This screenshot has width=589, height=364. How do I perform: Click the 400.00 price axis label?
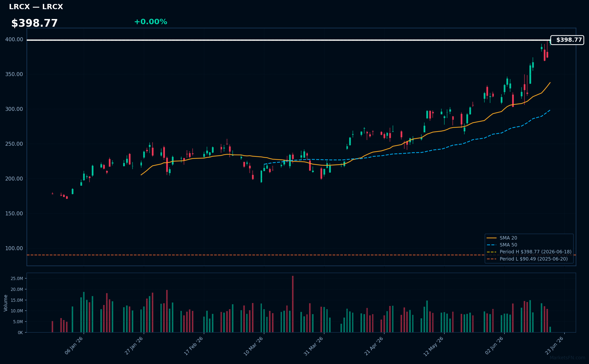tap(14, 40)
